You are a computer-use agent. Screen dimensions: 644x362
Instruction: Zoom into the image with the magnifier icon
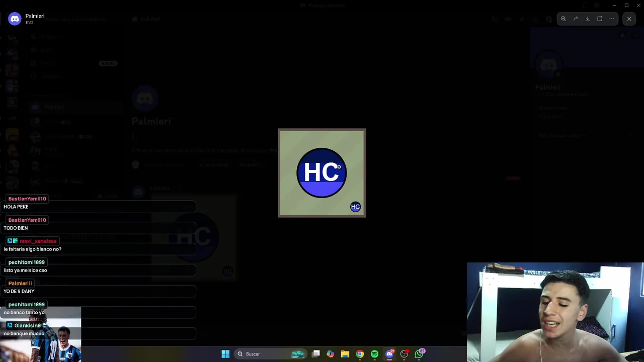(x=563, y=19)
